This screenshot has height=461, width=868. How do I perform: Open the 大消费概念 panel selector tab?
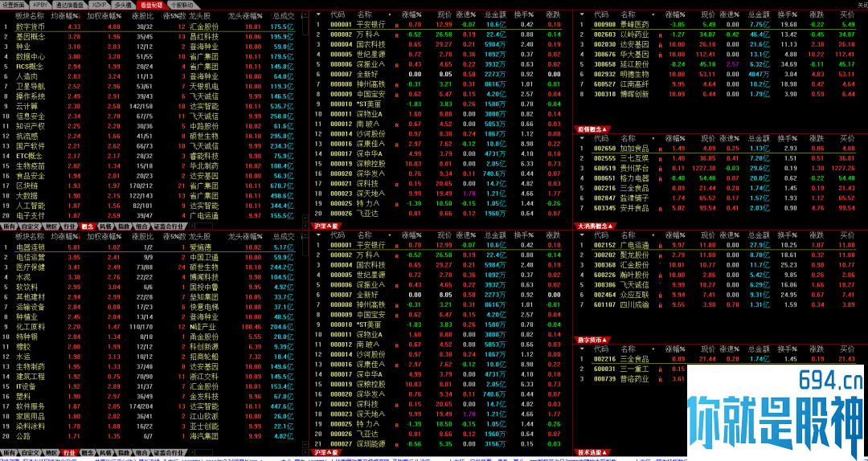[596, 226]
